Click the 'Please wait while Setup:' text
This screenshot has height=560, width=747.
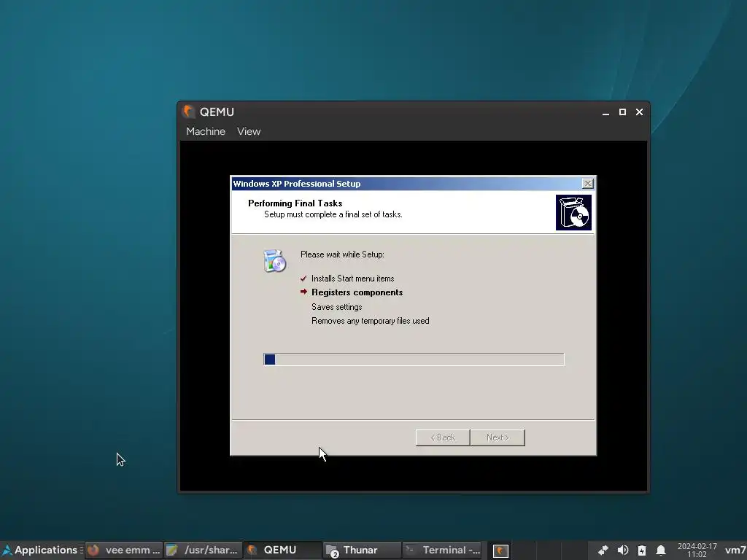click(x=342, y=254)
